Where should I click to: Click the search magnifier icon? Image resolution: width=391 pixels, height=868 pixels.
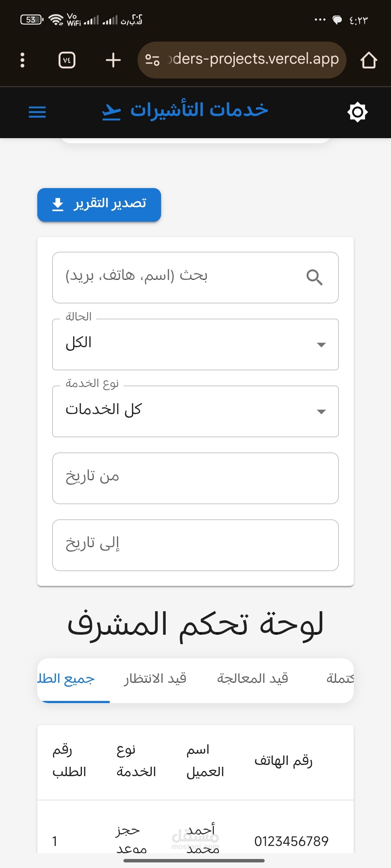(x=314, y=277)
